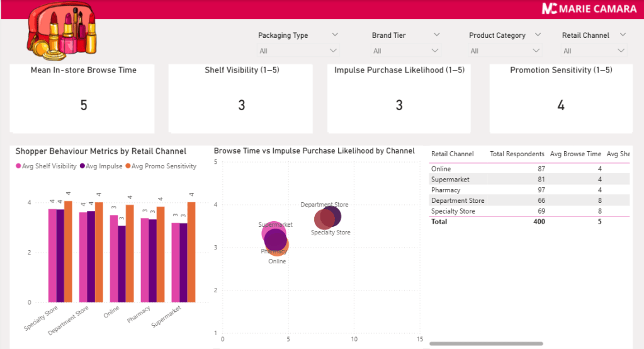The height and width of the screenshot is (349, 644).
Task: Select the Pharmacy row in the table
Action: (446, 190)
